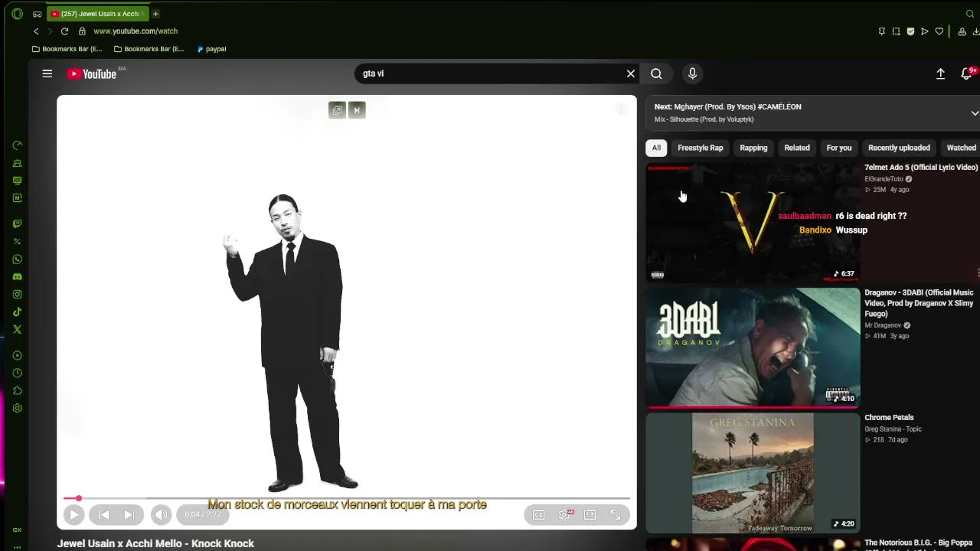Start voice search with the microphone

pyautogui.click(x=692, y=73)
